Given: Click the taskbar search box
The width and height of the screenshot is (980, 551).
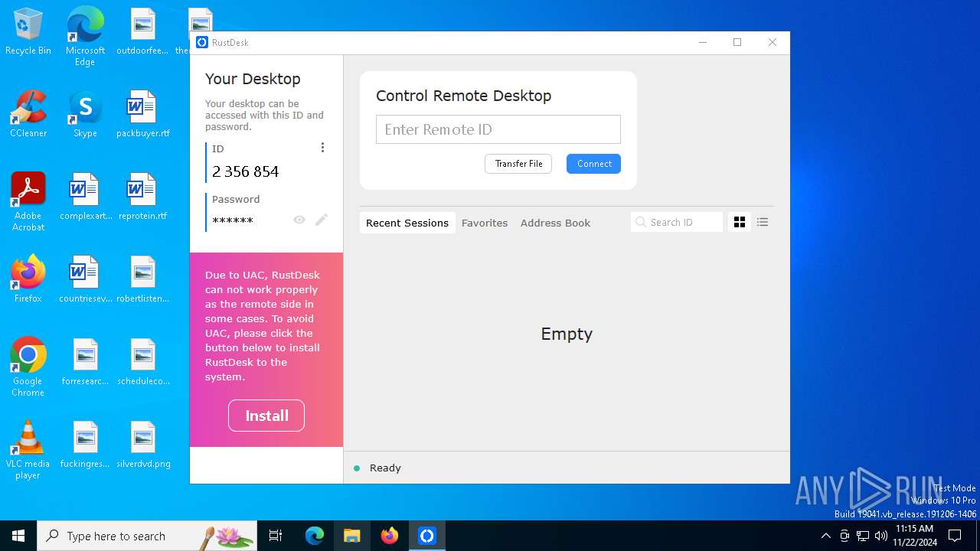Looking at the screenshot, I should coord(147,536).
